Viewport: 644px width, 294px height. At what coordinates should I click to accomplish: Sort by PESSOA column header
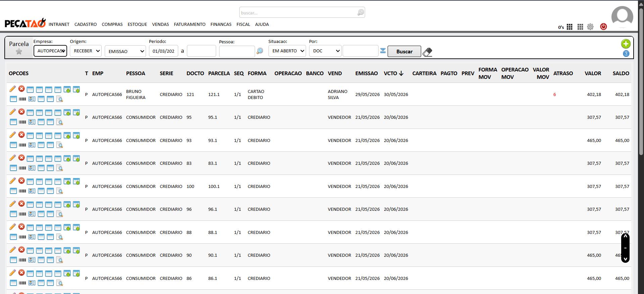pyautogui.click(x=136, y=73)
